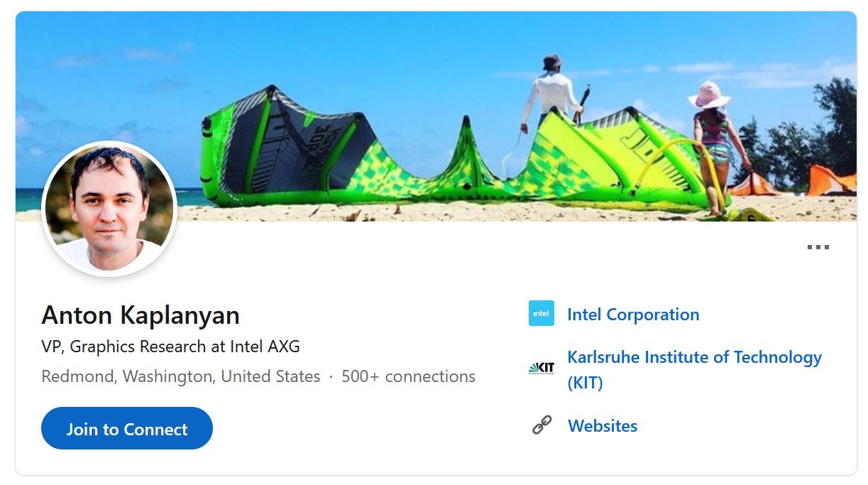Click the orange tent in the banner photo
The image size is (868, 485).
[x=829, y=181]
